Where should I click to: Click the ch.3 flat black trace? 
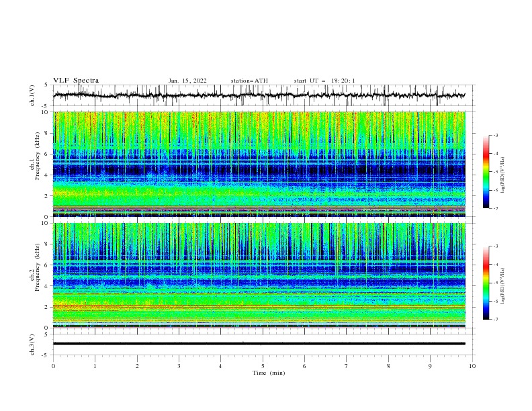[259, 344]
